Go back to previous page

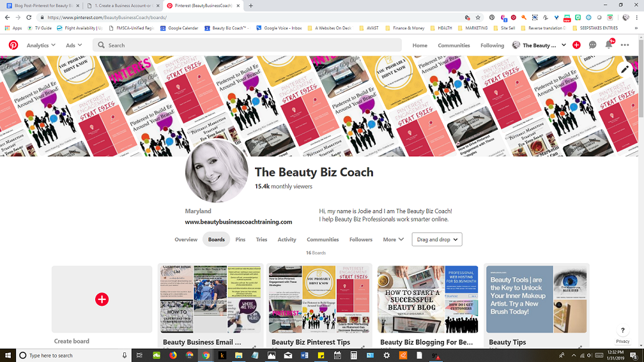[8, 18]
